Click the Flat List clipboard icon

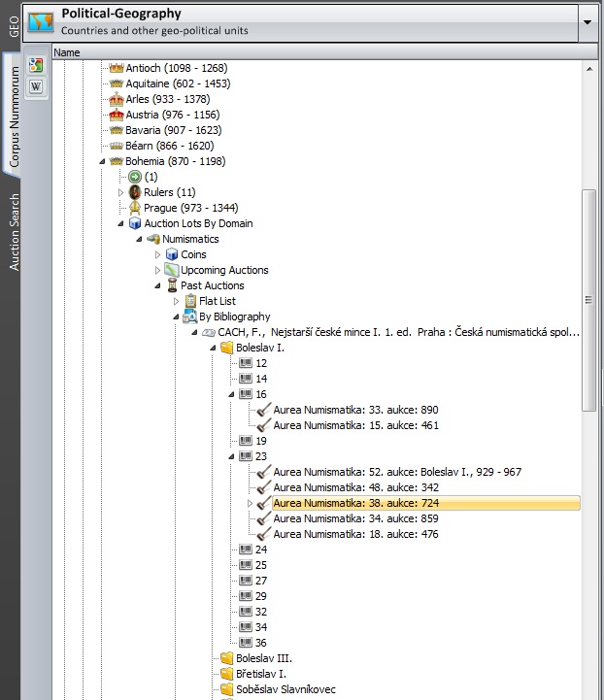pyautogui.click(x=190, y=301)
